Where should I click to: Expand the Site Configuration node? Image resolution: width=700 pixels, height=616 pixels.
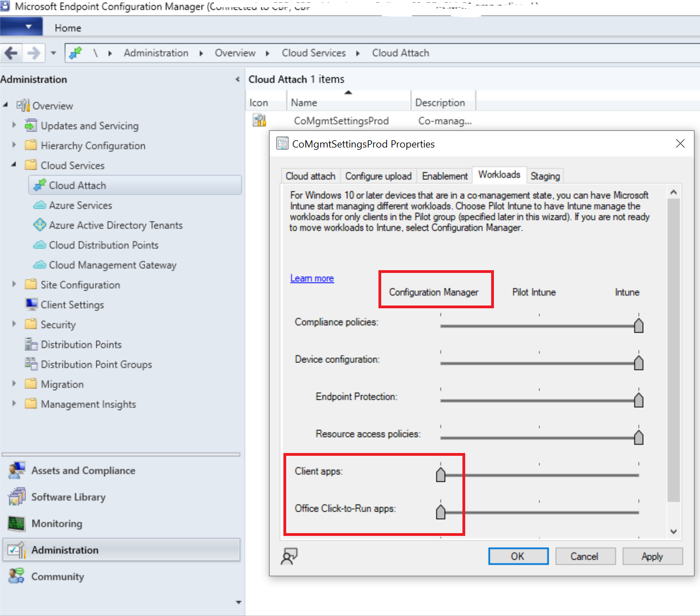click(14, 284)
